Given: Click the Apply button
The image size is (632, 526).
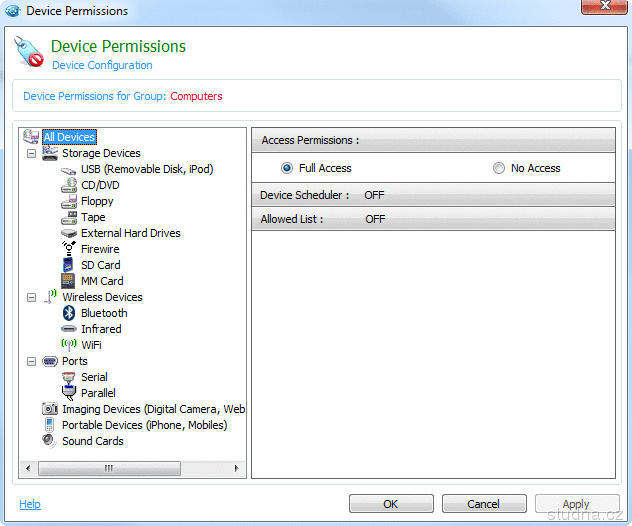Looking at the screenshot, I should click(x=577, y=504).
